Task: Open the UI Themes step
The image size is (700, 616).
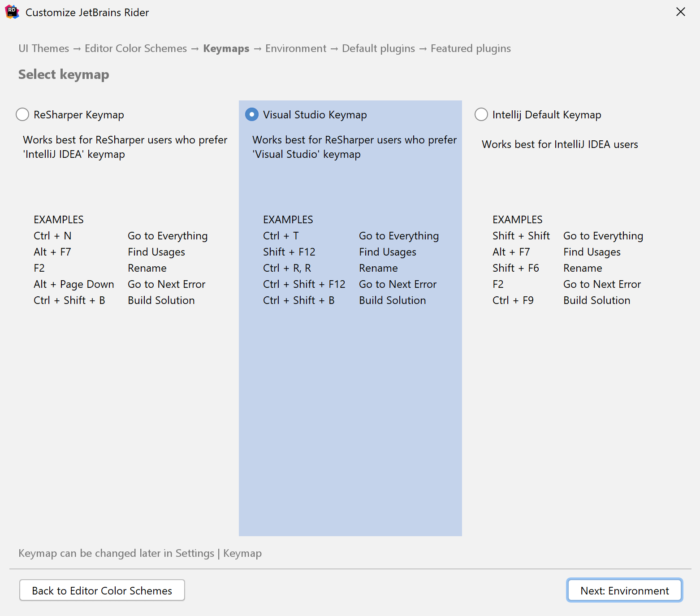Action: 43,48
